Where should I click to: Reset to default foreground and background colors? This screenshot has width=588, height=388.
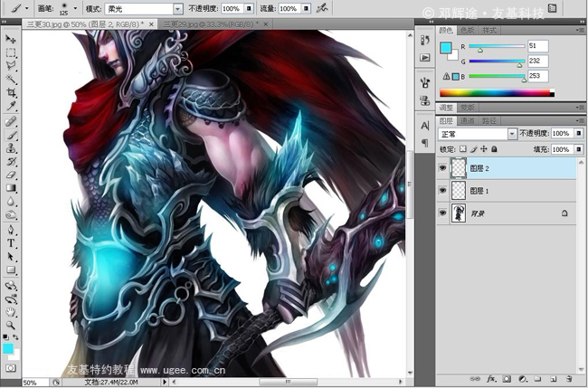pos(5,337)
